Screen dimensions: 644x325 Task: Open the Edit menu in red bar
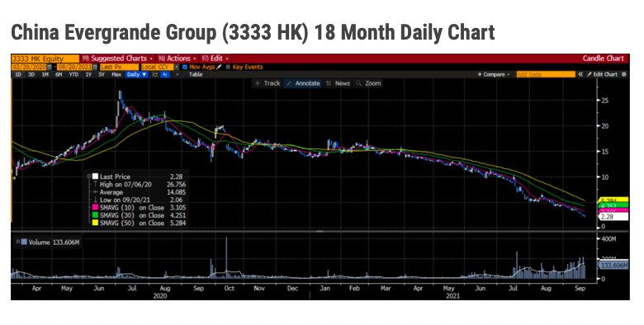(215, 59)
